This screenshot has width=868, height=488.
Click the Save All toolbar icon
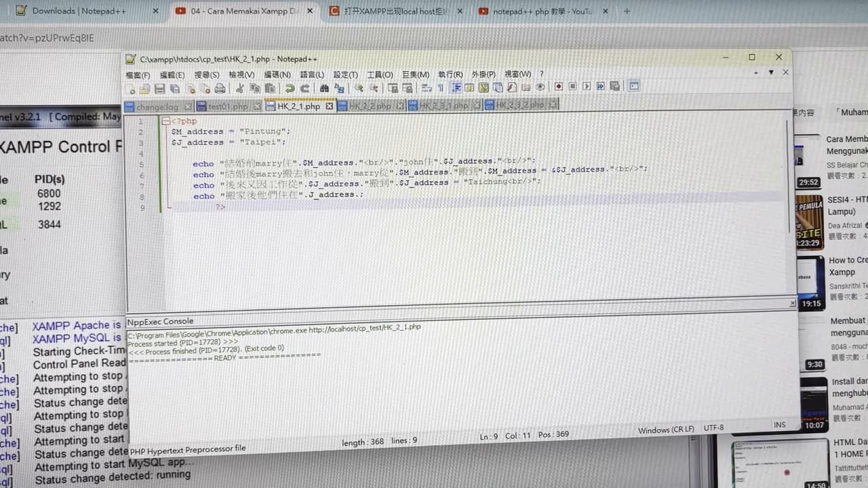click(173, 88)
